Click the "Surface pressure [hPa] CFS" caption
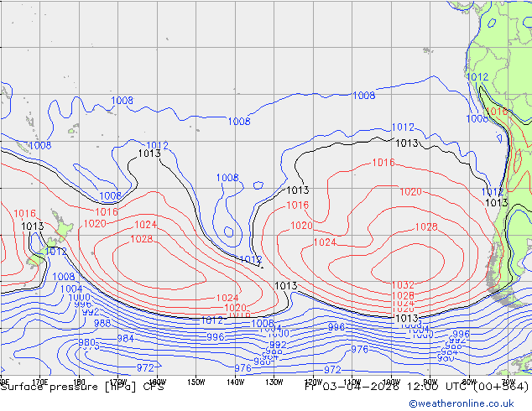 (82, 387)
